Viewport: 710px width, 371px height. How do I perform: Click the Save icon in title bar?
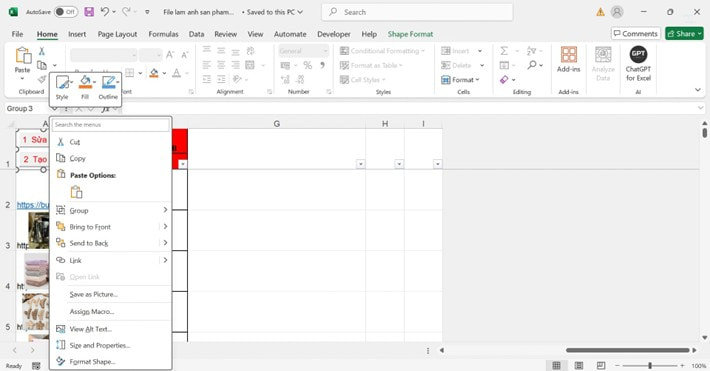89,12
